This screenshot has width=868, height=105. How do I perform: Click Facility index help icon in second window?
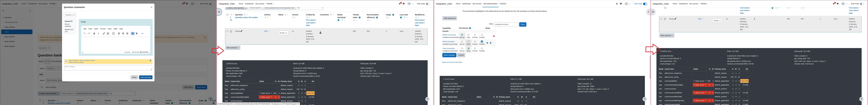coord(360,18)
